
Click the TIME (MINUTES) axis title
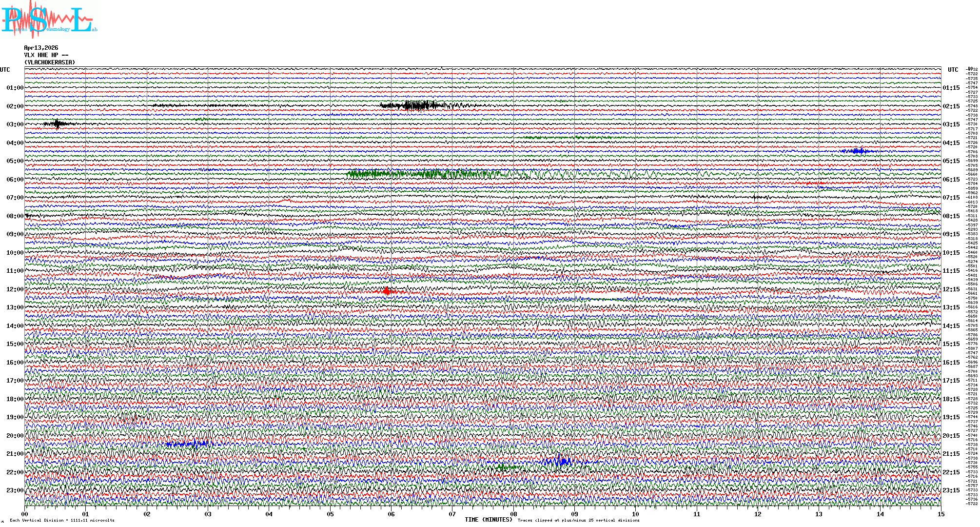pos(489,520)
